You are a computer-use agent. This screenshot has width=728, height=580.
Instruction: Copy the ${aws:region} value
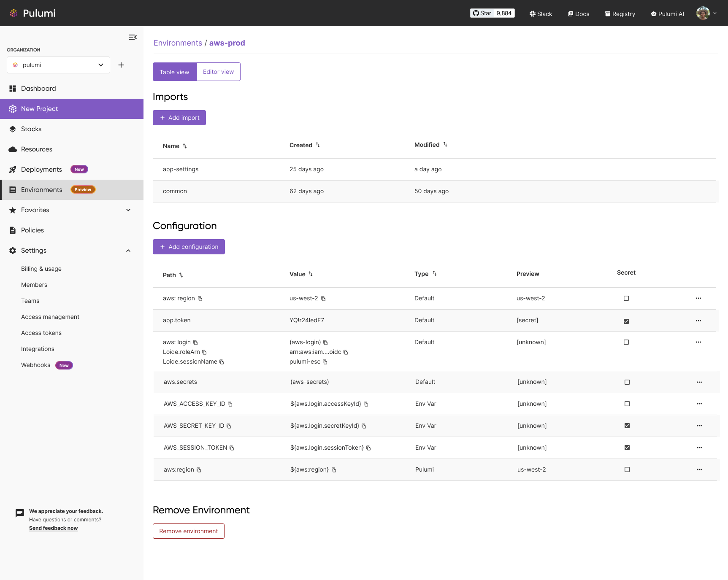334,470
